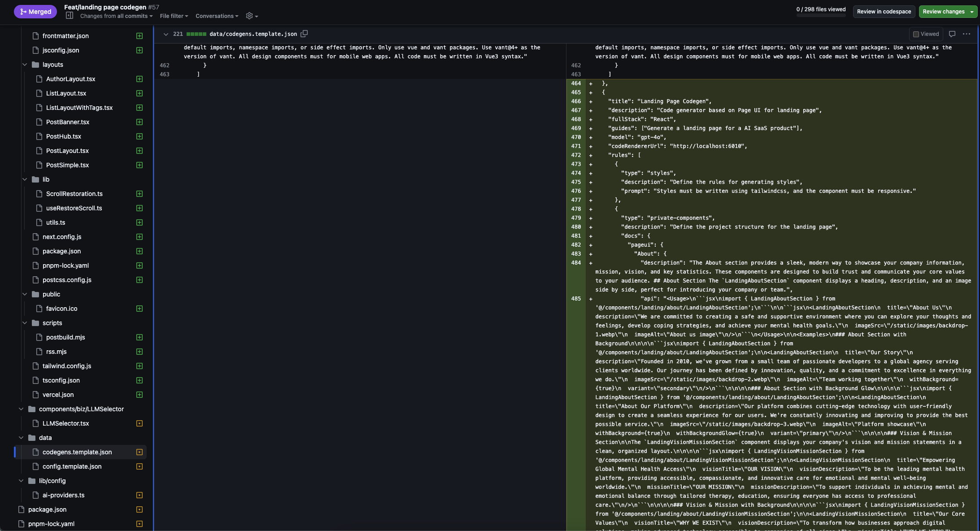Copy the data/codegens.template.json file path
This screenshot has height=531, width=980.
click(x=304, y=34)
